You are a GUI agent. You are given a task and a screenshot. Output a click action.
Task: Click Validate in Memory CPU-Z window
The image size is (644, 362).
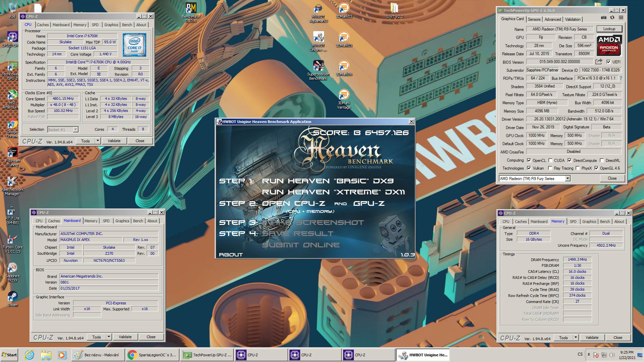point(592,338)
